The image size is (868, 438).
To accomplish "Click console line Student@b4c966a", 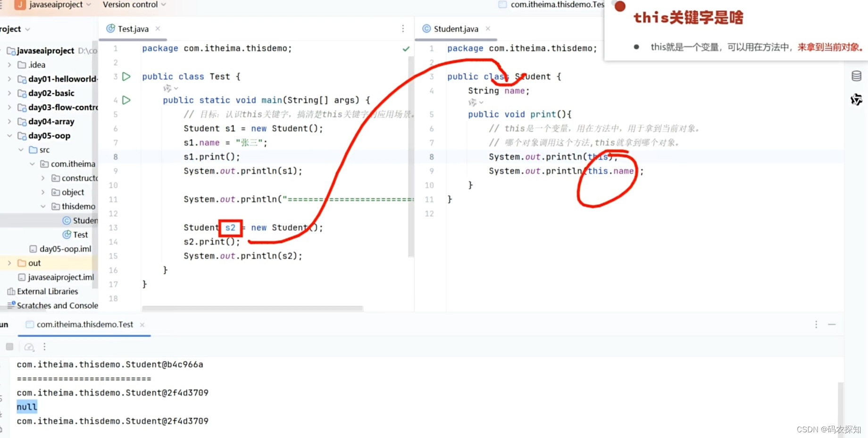I will (x=110, y=364).
